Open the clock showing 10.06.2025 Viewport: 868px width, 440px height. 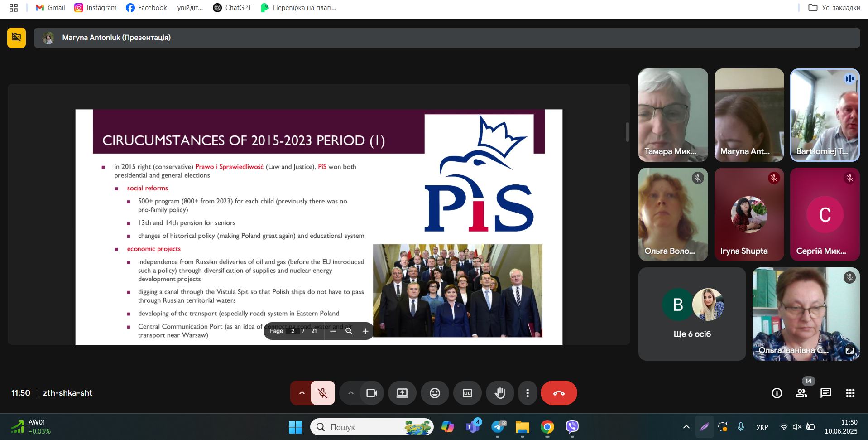click(x=841, y=427)
